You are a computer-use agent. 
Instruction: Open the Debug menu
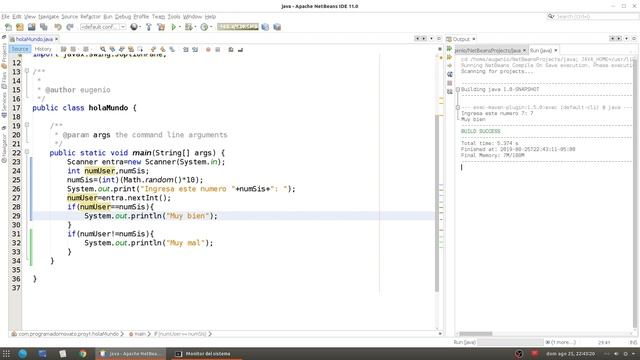(x=123, y=17)
